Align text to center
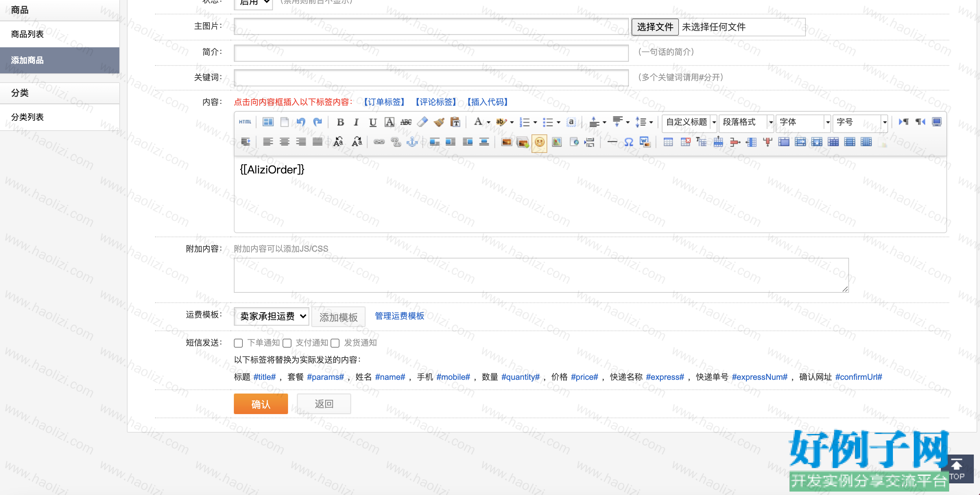The image size is (980, 495). click(284, 142)
